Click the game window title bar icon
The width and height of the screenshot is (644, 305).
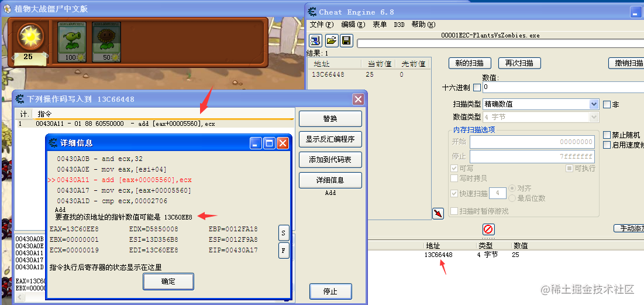(7, 9)
